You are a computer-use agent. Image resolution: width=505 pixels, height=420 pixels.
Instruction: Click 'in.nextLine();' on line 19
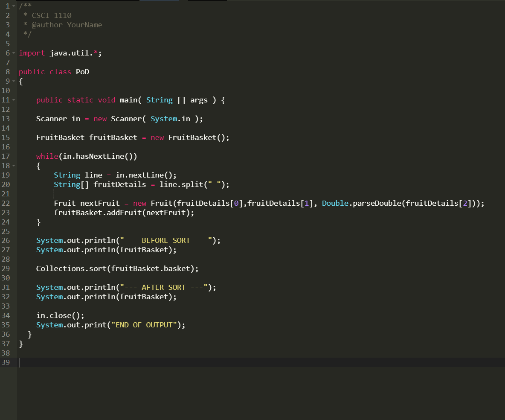(x=146, y=175)
